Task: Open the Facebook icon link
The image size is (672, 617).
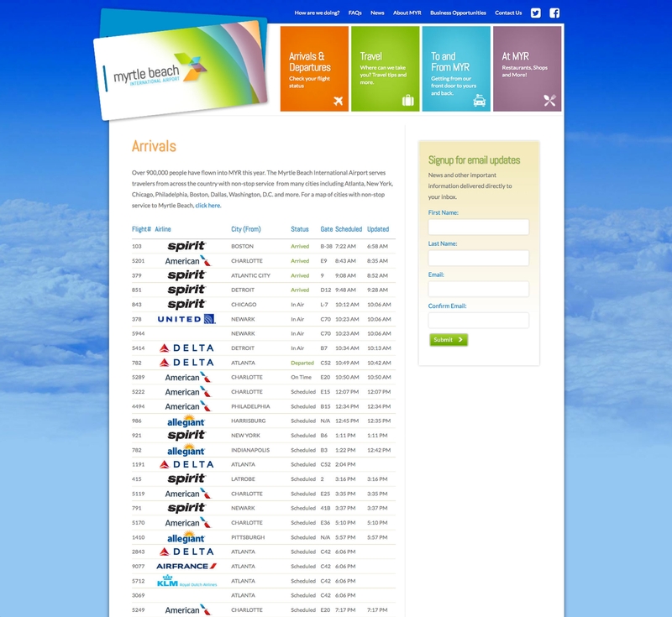Action: [554, 13]
